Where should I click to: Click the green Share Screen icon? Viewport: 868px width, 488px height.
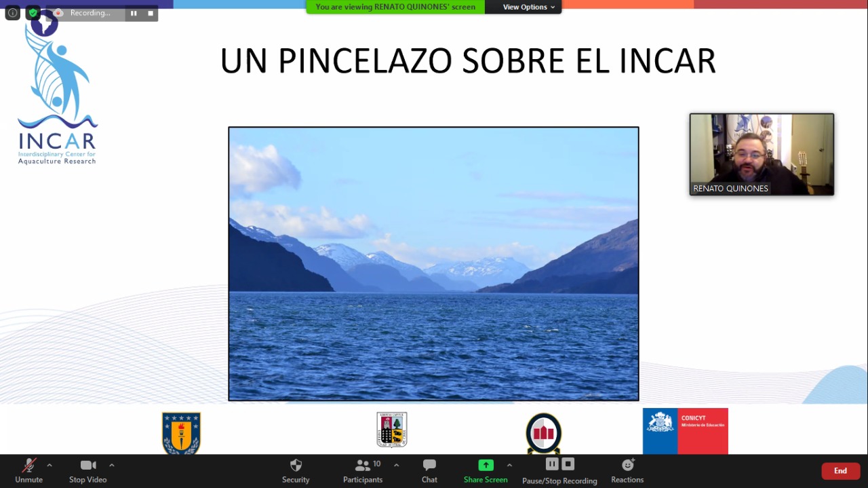(x=486, y=466)
